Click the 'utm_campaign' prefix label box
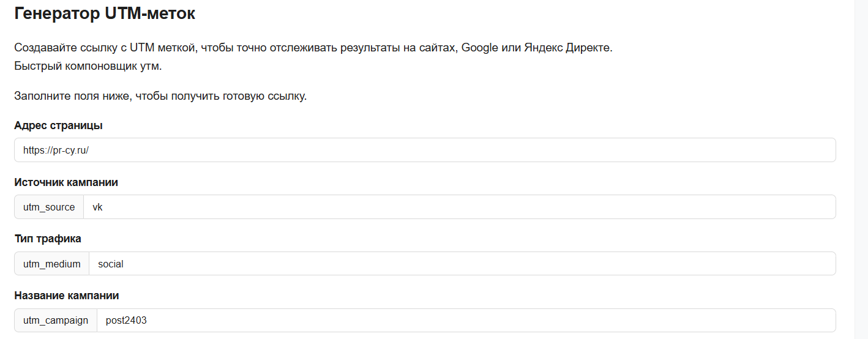 [x=56, y=320]
